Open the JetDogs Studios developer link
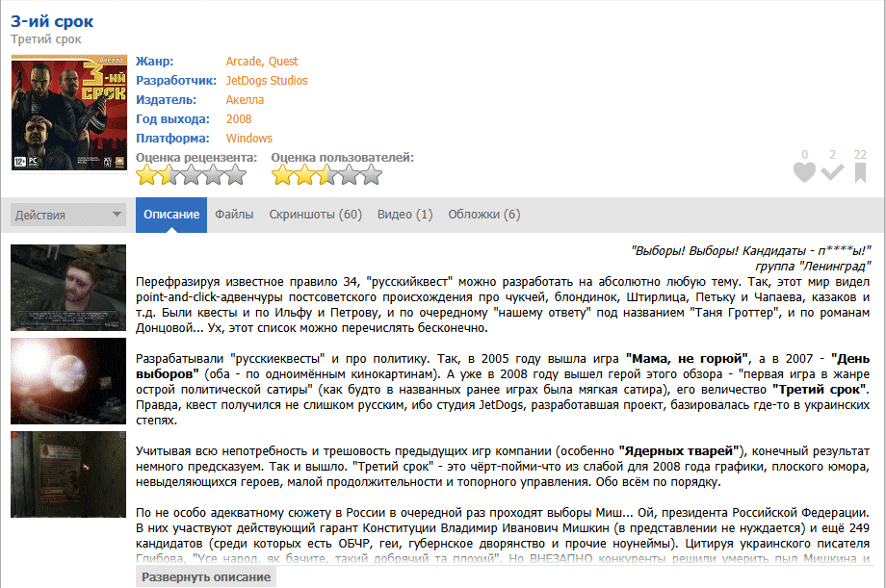Viewport: 886px width, 588px height. coord(267,80)
